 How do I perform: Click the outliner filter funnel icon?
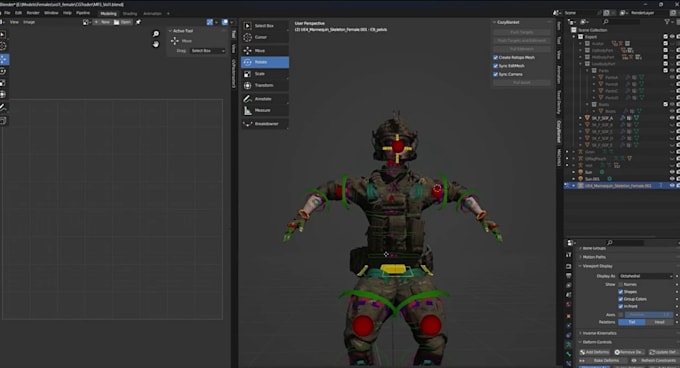(x=667, y=22)
